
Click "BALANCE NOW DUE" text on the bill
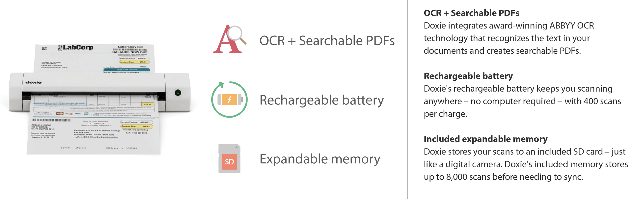point(130,52)
